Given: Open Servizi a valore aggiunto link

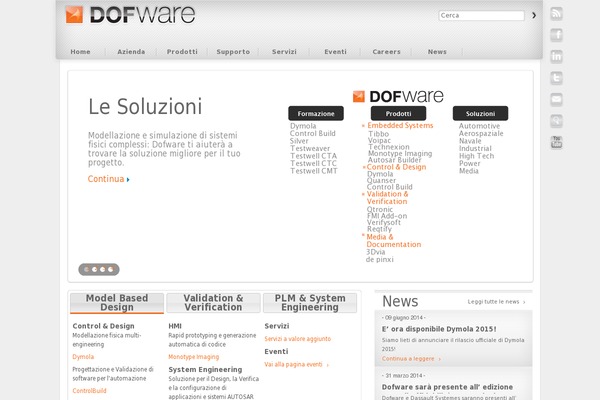Looking at the screenshot, I should (x=298, y=339).
